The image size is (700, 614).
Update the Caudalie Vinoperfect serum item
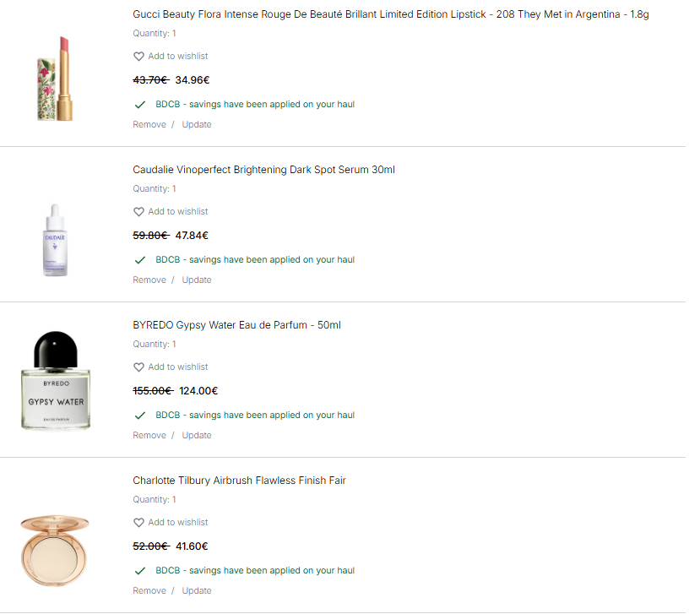[197, 280]
